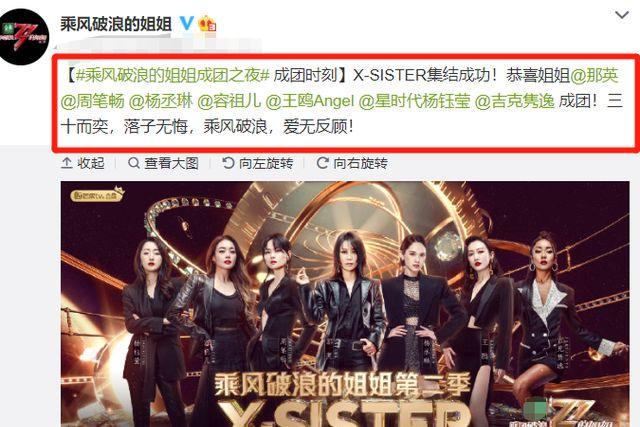Click the account avatar logo

[24, 37]
